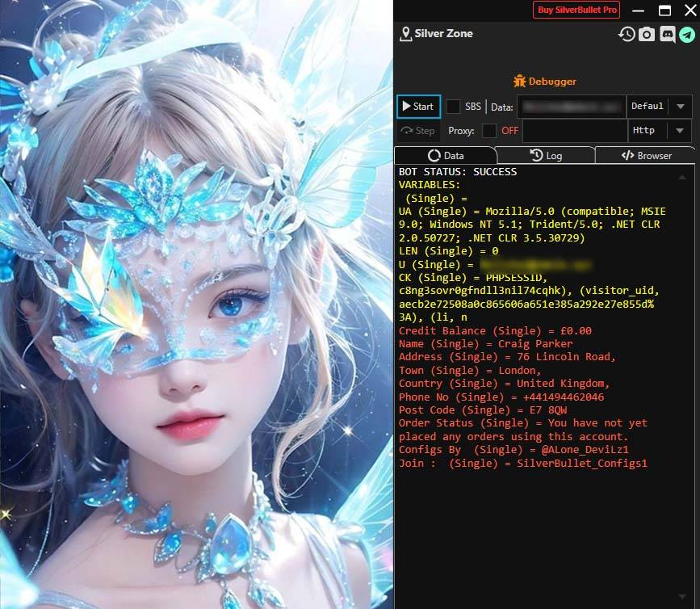The height and width of the screenshot is (609, 700).
Task: Click the Name Craig Parker line
Action: [x=485, y=344]
